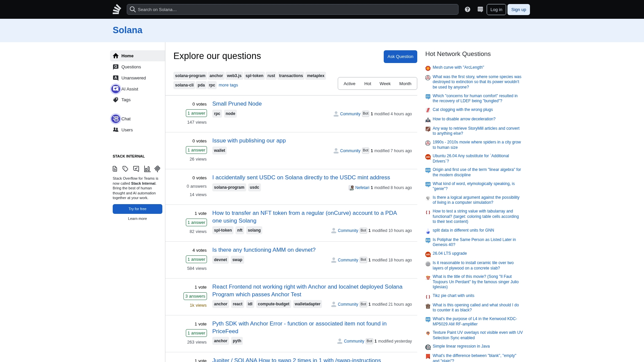
Task: Click the Stack Internal bar chart icon
Action: pyautogui.click(x=147, y=169)
